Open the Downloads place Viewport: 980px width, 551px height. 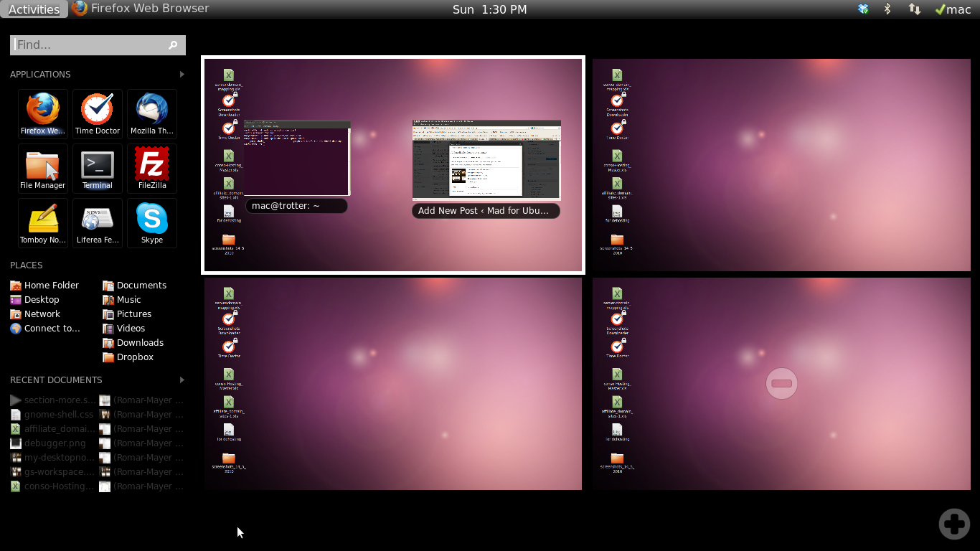(139, 342)
